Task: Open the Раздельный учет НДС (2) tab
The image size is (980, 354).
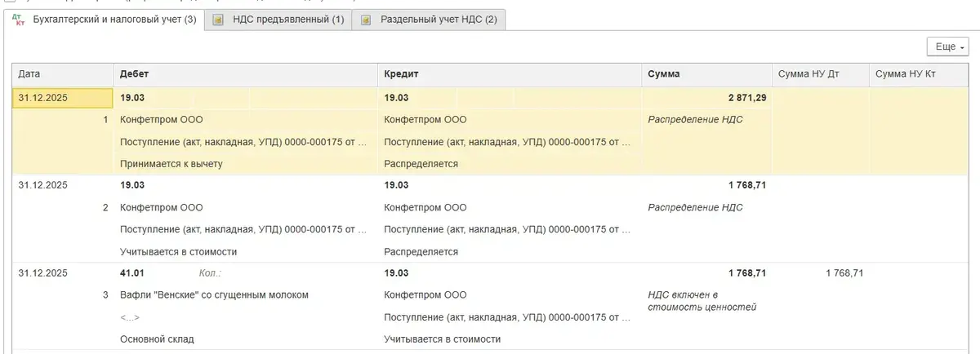Action: pyautogui.click(x=439, y=20)
